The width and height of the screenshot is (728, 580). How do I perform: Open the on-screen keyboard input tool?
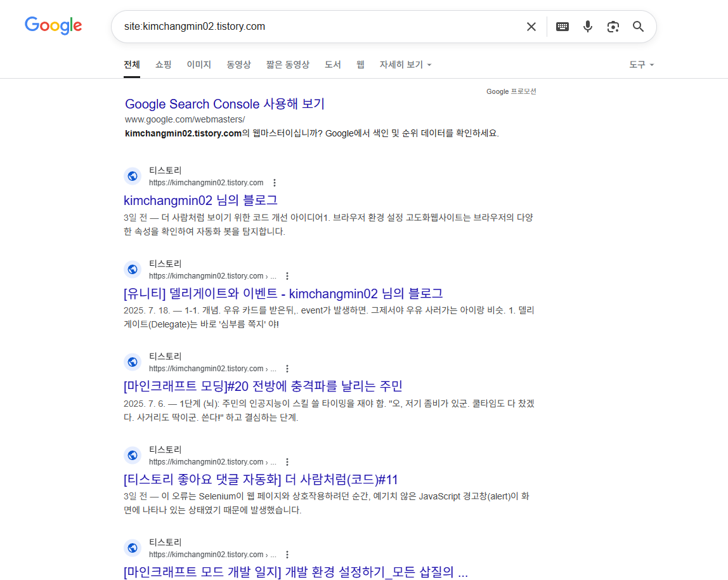(x=562, y=27)
